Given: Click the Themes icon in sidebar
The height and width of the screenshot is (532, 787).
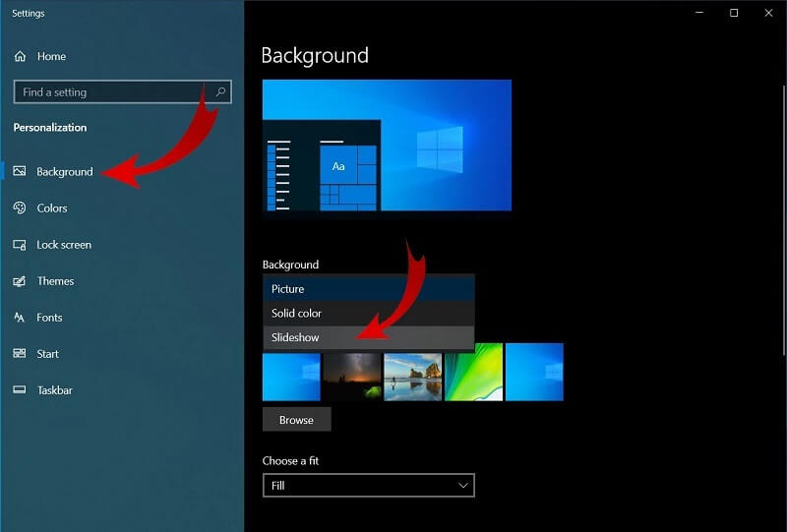Looking at the screenshot, I should tap(20, 281).
